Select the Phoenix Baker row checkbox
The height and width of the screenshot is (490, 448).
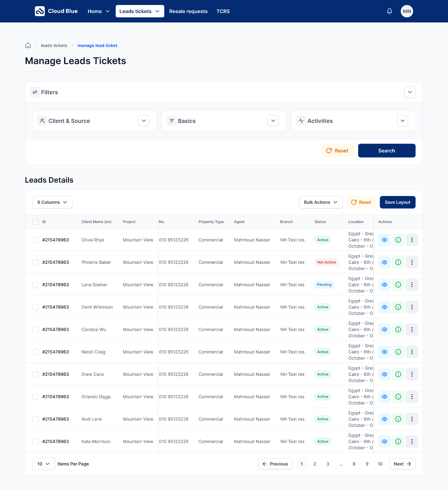click(x=35, y=262)
